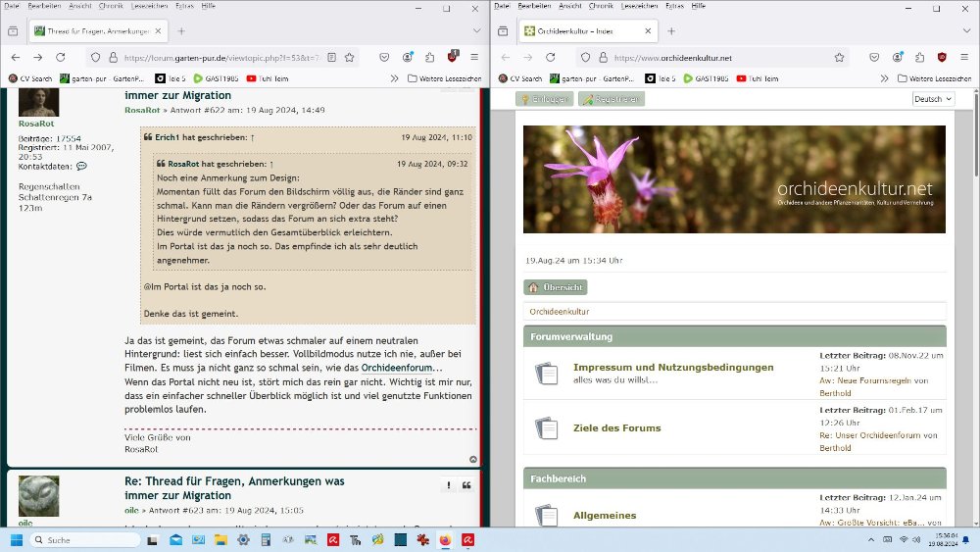Open the Deutsch language dropdown

[x=933, y=99]
